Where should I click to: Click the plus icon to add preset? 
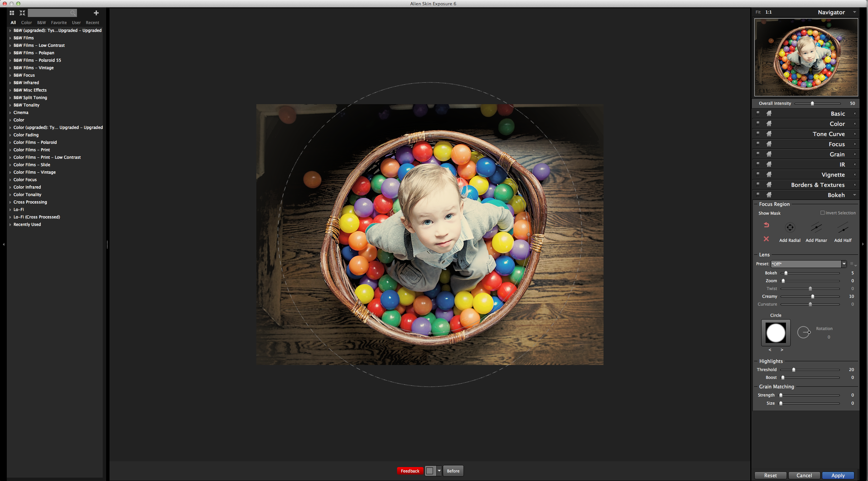pos(96,13)
